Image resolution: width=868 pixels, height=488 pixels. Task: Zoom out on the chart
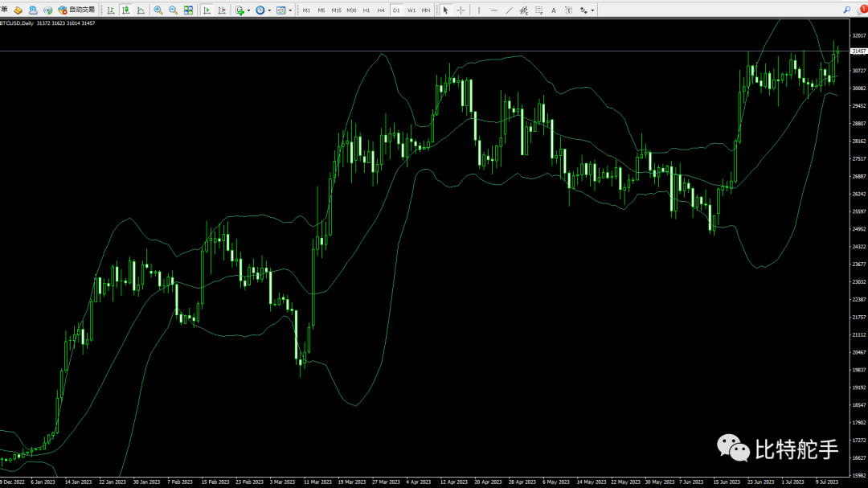tap(174, 10)
